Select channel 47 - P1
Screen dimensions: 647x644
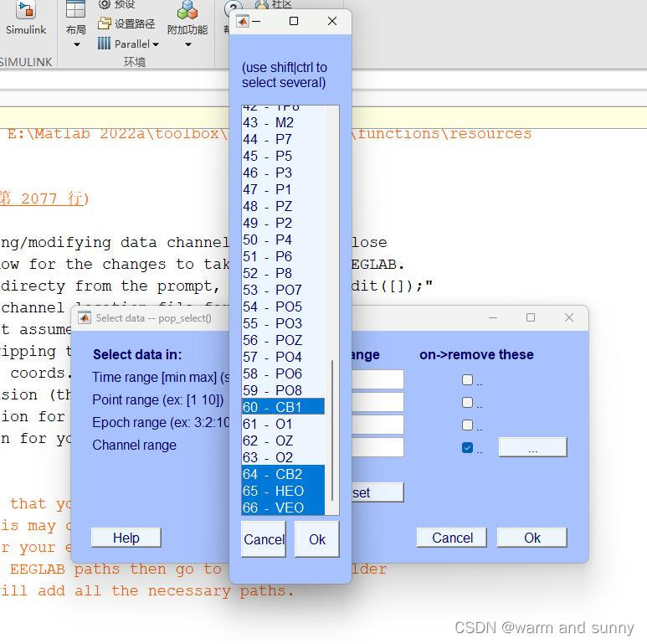(x=283, y=189)
